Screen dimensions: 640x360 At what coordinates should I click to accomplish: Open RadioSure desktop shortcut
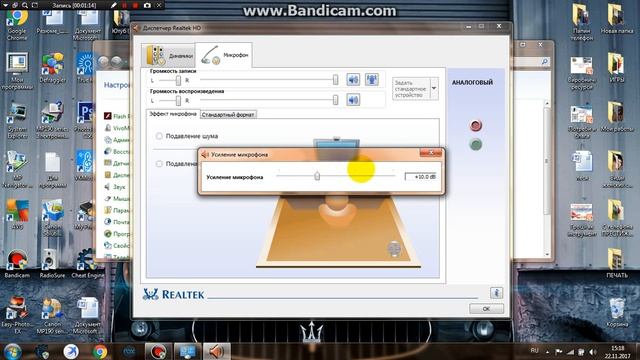click(52, 264)
